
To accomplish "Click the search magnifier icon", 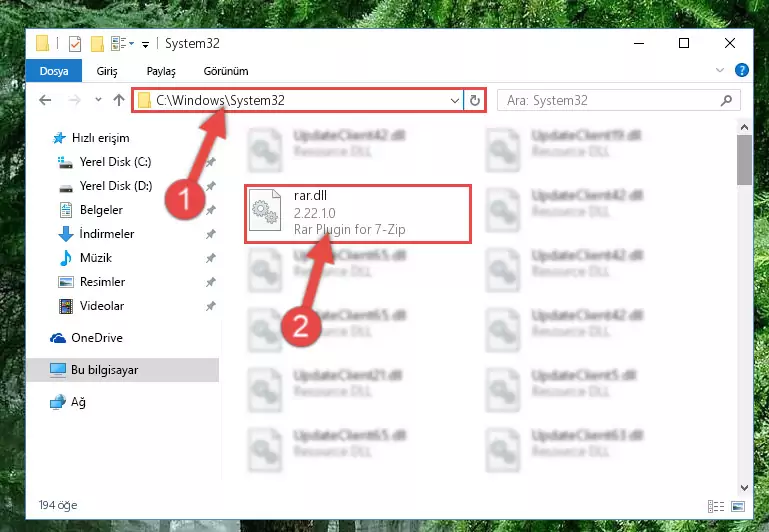I will click(726, 101).
